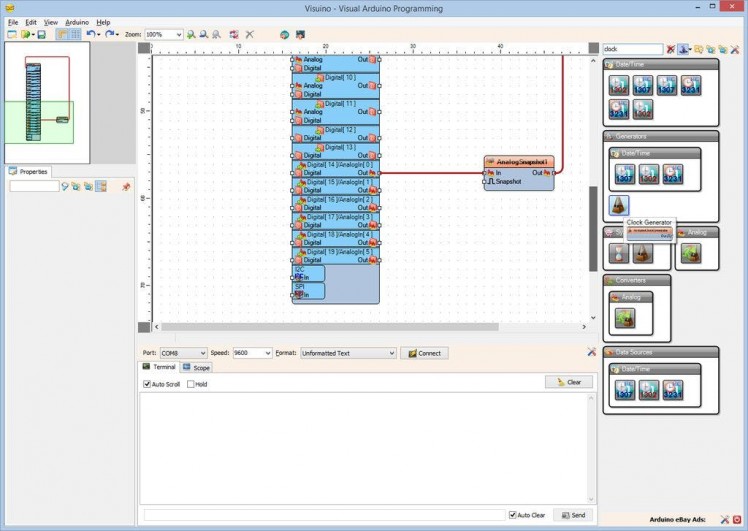
Task: Open the Speed 9600 dropdown
Action: click(x=267, y=353)
